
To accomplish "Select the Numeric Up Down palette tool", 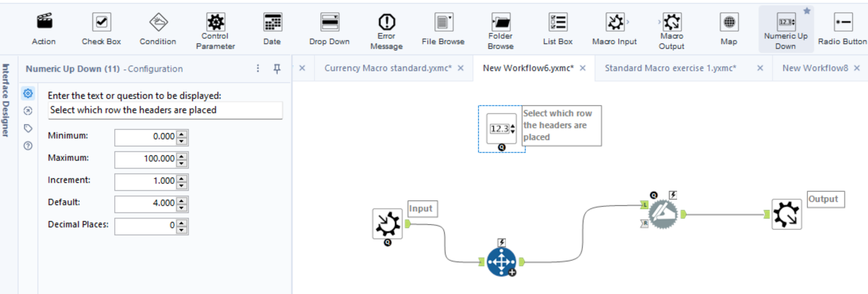I will pyautogui.click(x=786, y=30).
